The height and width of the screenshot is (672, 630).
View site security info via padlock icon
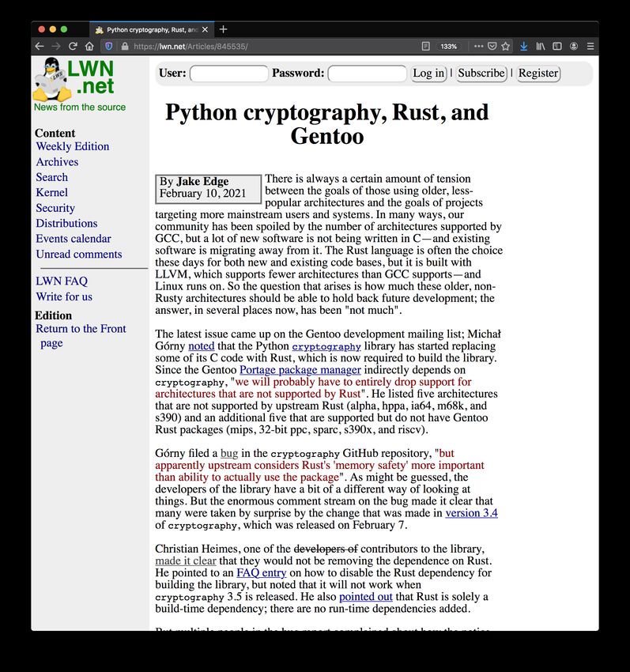[125, 47]
